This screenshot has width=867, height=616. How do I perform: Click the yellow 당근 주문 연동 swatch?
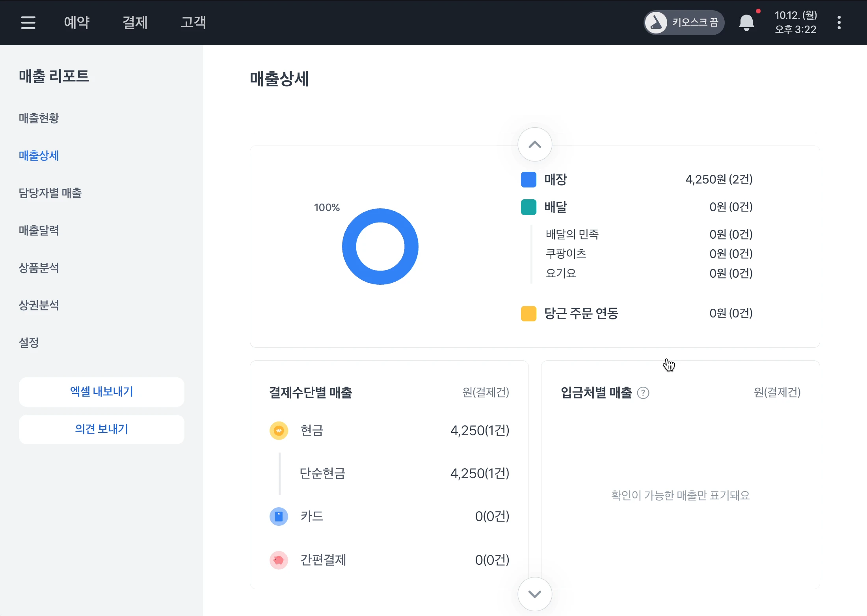tap(528, 314)
